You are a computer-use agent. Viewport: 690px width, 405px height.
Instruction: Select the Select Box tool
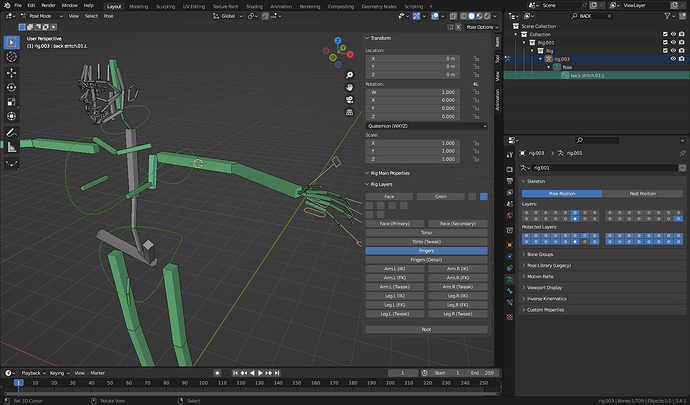11,42
